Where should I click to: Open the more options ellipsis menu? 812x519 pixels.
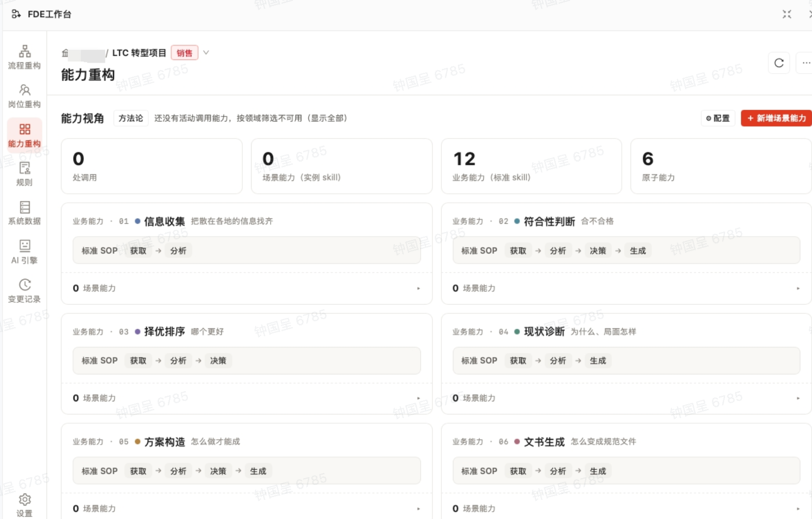(x=806, y=63)
